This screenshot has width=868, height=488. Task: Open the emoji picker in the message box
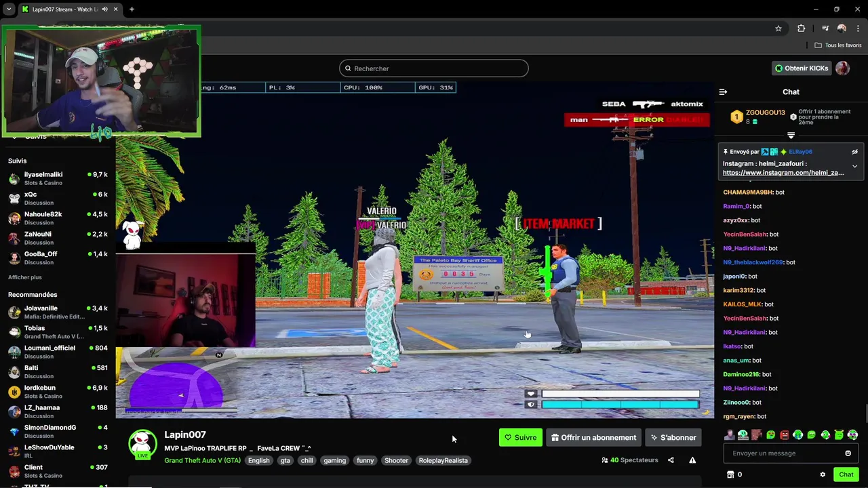[x=848, y=453]
